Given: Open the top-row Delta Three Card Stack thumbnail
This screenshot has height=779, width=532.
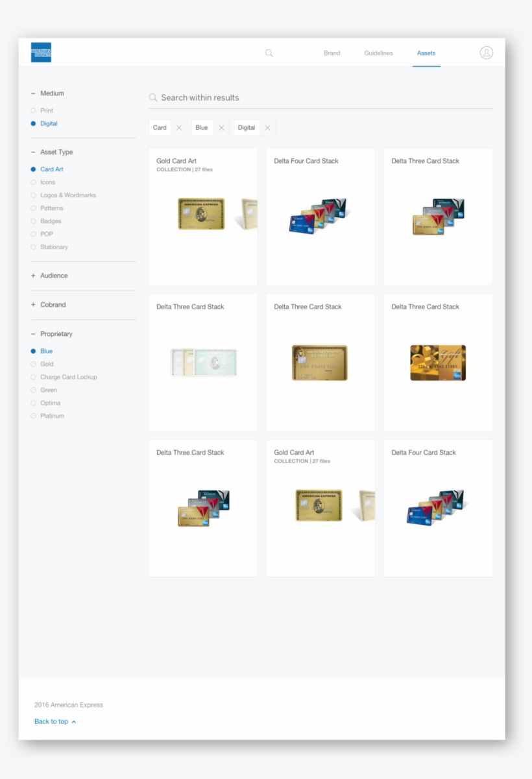Looking at the screenshot, I should (438, 217).
